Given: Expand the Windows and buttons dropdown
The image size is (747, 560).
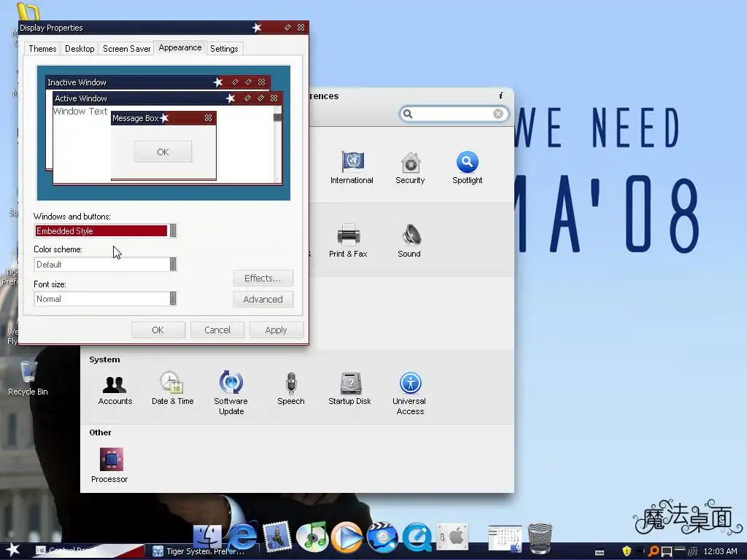Looking at the screenshot, I should (x=173, y=230).
